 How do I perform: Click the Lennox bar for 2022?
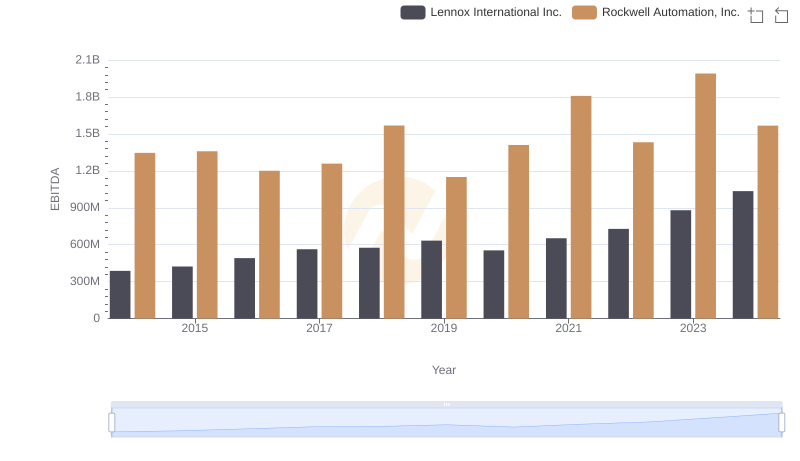(618, 274)
